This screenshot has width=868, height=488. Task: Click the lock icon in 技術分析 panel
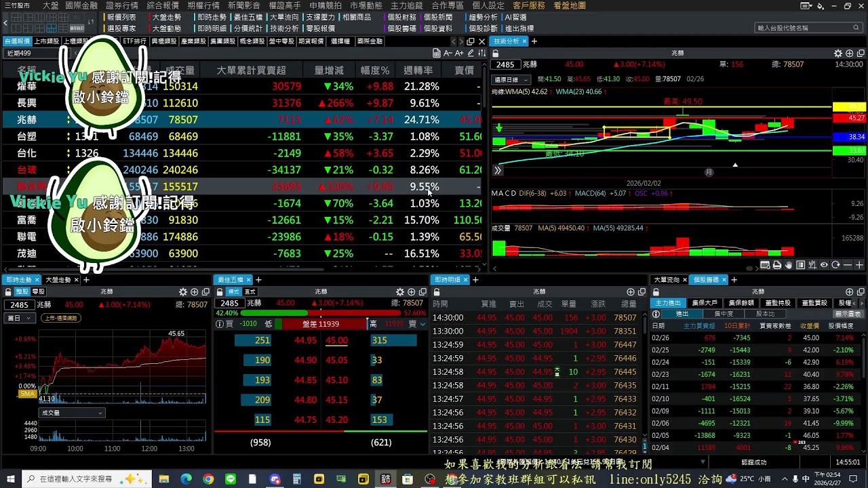496,54
